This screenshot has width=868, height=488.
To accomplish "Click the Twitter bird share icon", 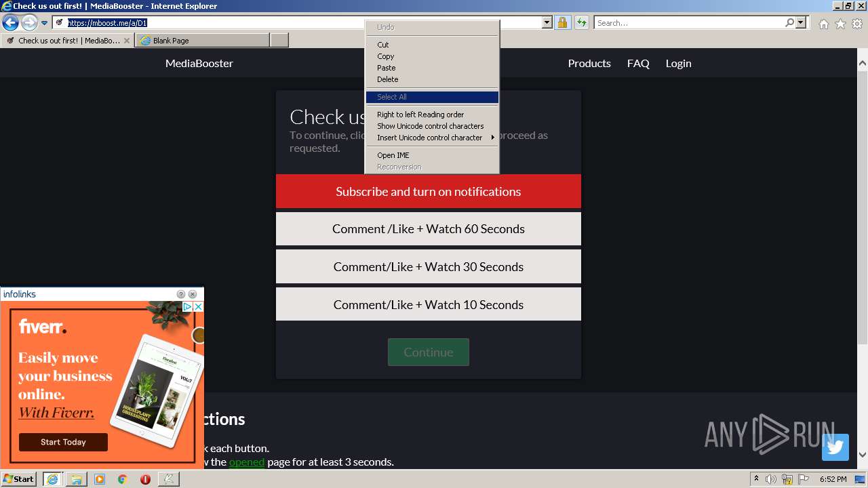I will pos(835,447).
